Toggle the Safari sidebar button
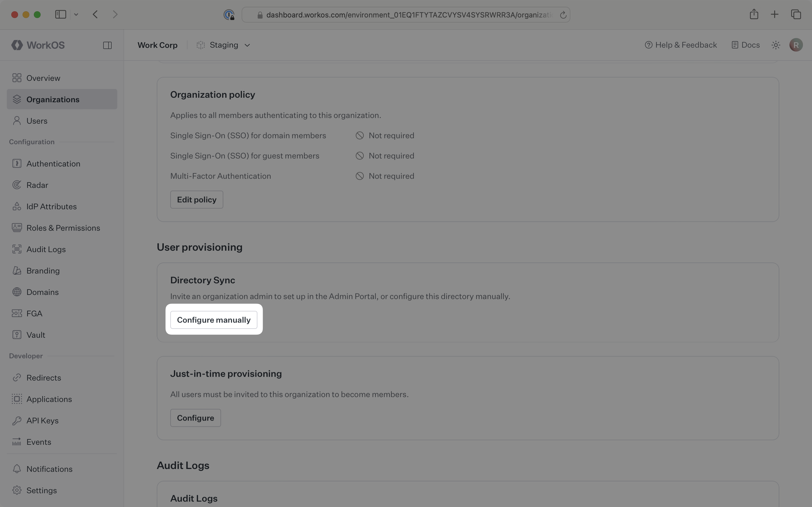The image size is (812, 507). [x=60, y=14]
